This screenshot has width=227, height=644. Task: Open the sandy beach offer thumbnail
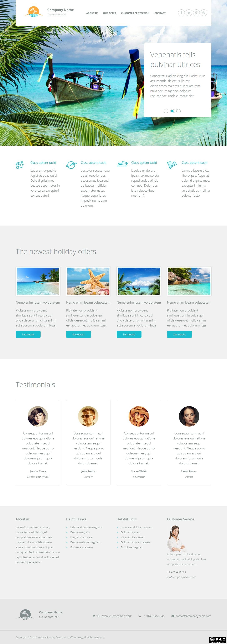38,281
